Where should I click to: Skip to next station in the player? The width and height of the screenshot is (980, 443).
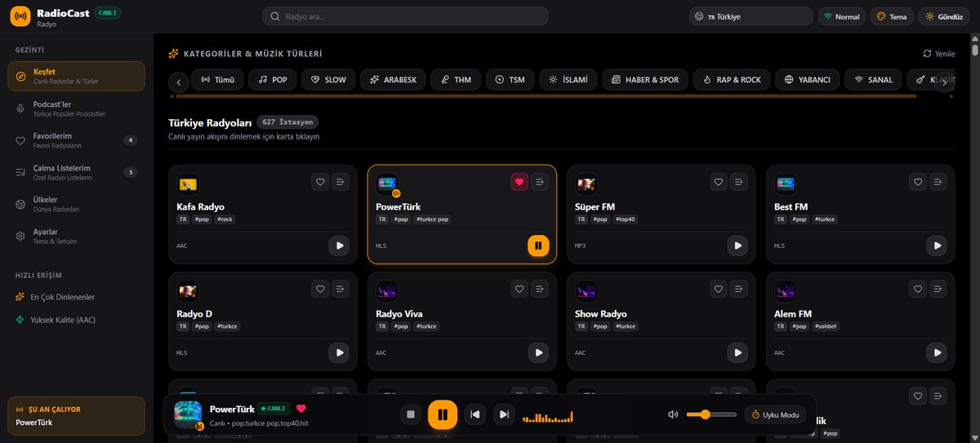pos(505,414)
